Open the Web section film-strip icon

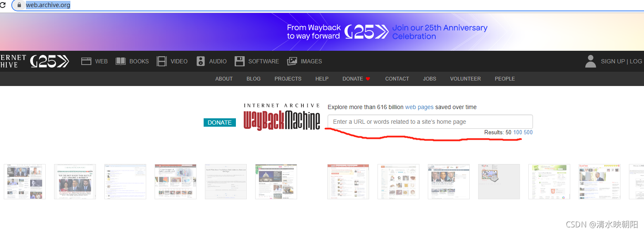pyautogui.click(x=86, y=61)
